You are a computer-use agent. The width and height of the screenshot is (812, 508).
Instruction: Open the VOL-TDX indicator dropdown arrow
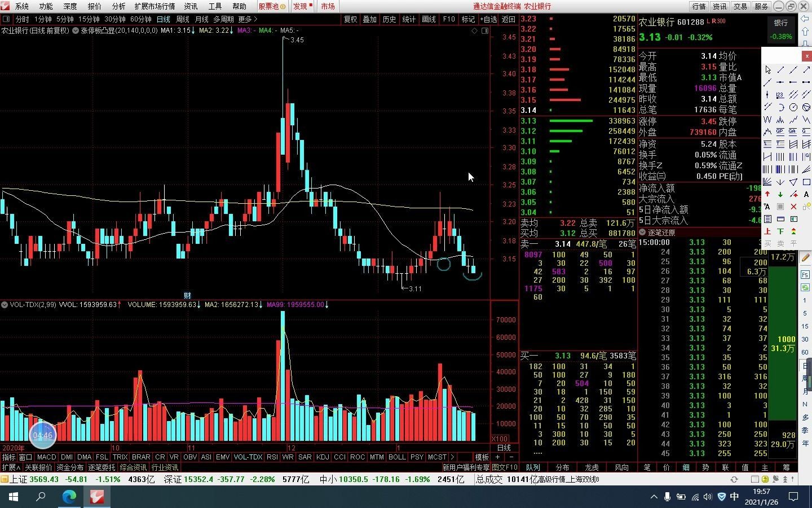point(5,305)
